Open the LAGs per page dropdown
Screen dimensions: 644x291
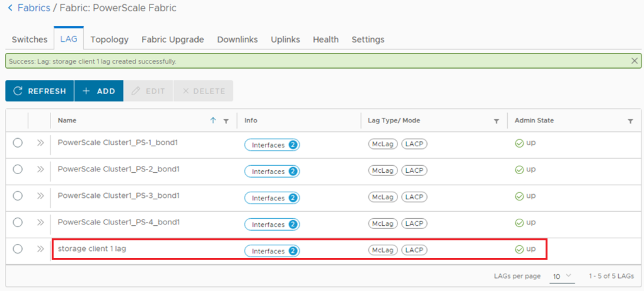[562, 276]
